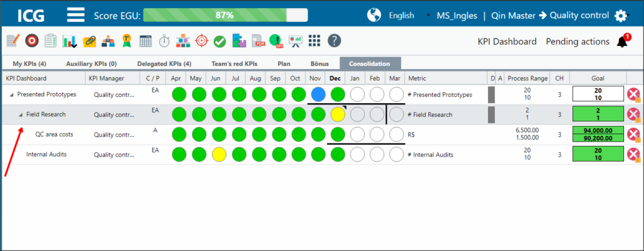Image resolution: width=644 pixels, height=251 pixels.
Task: Click the stopwatch icon
Action: pyautogui.click(x=164, y=41)
